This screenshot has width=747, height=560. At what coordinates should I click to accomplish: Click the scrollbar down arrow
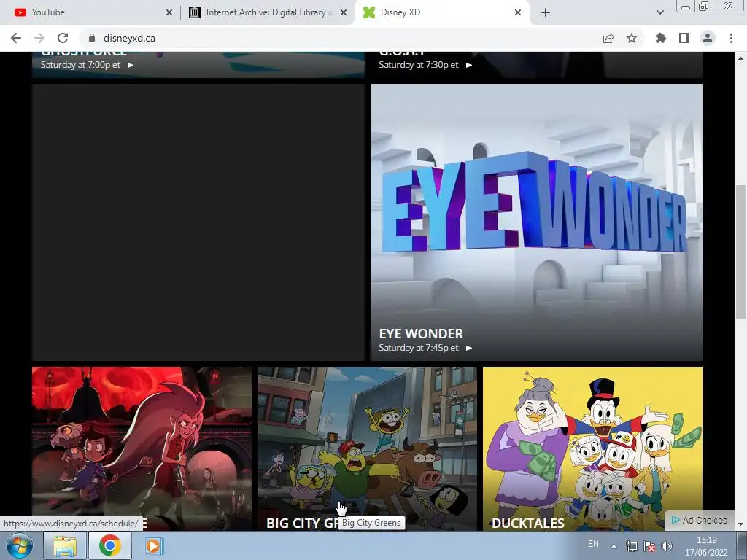click(x=740, y=524)
